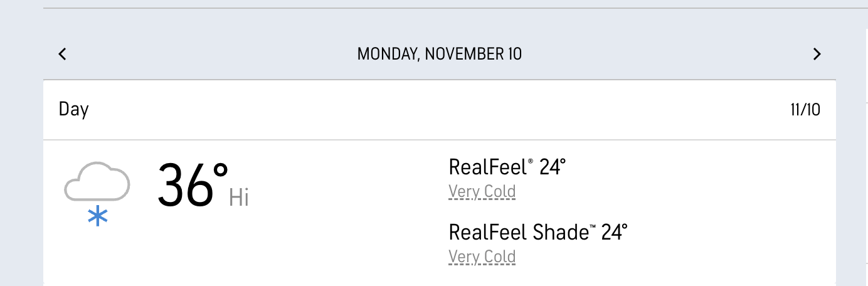Open the Very Cold link under RealFeel Shade
The height and width of the screenshot is (286, 868).
point(482,257)
